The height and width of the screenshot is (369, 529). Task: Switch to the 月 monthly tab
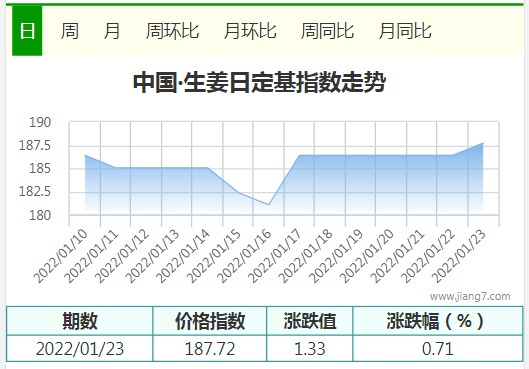point(112,31)
